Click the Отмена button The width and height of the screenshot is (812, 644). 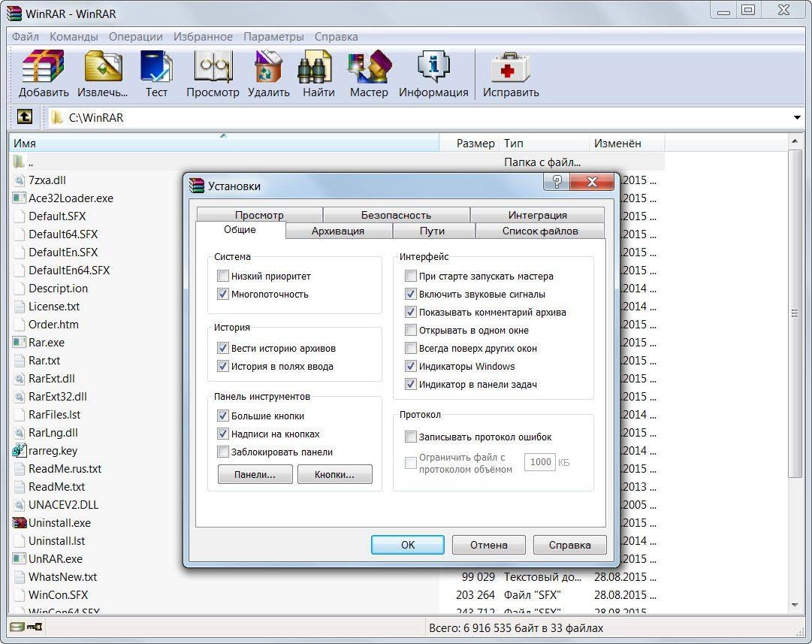489,545
